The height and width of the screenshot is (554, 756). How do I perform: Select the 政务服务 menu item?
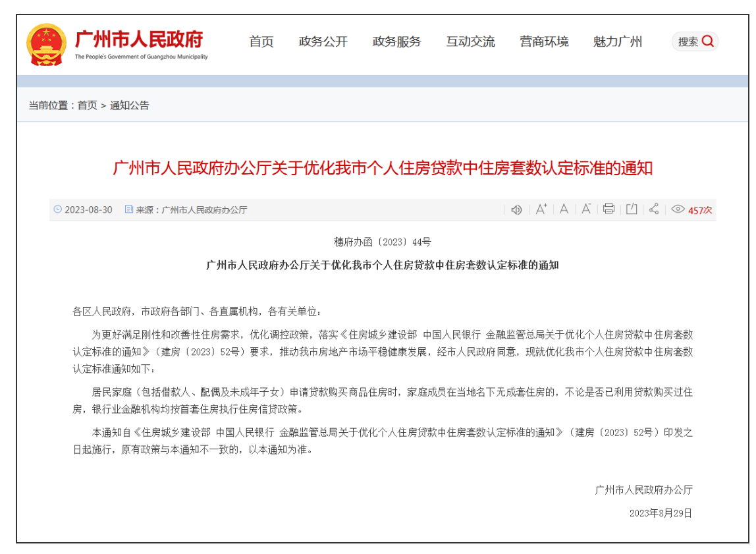(x=396, y=42)
